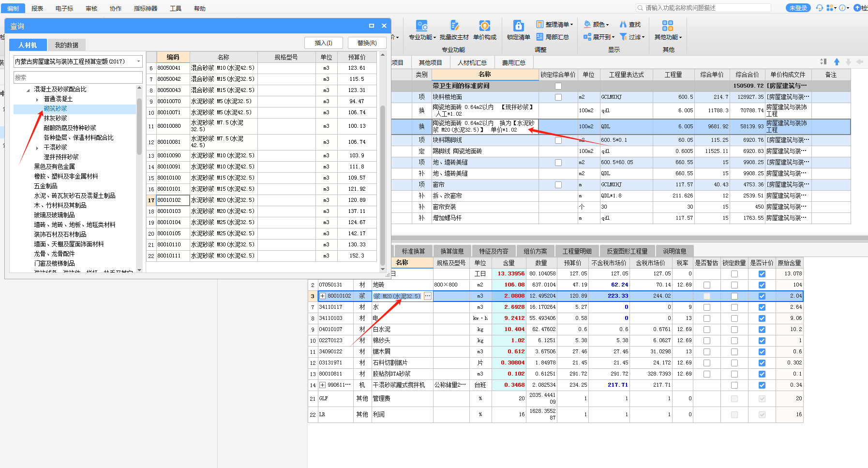Toggle 锁定综合单价 checkbox for 带卫生间的标准房间
Image resolution: width=868 pixels, height=468 pixels.
coord(558,86)
